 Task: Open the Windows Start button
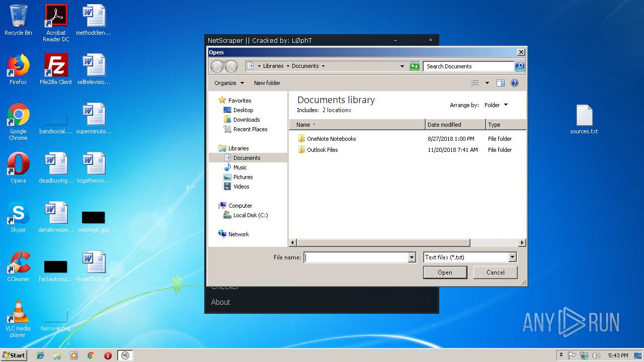click(x=14, y=355)
